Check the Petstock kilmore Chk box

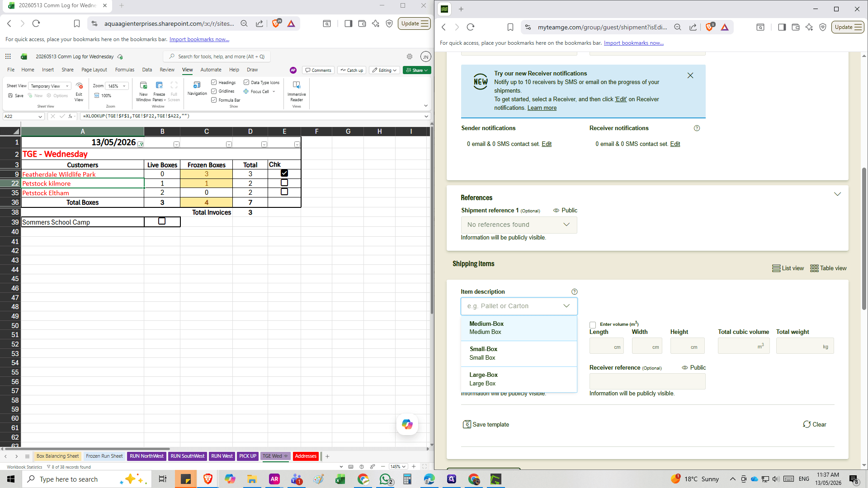pyautogui.click(x=284, y=183)
